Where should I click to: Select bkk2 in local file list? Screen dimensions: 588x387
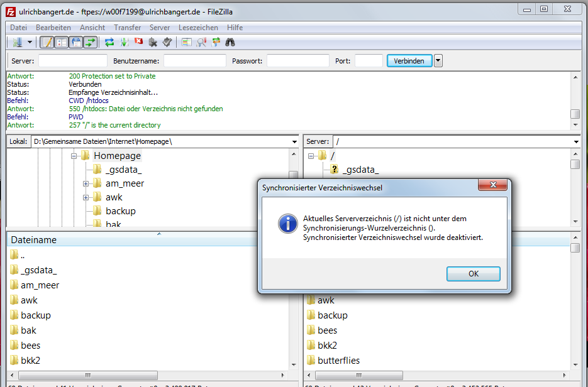30,361
